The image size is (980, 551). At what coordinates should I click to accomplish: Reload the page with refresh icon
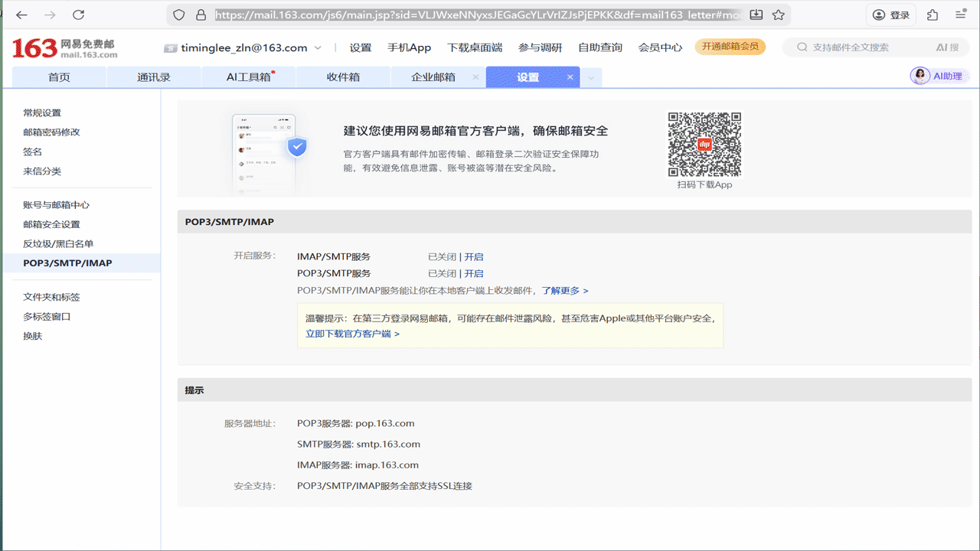click(78, 15)
